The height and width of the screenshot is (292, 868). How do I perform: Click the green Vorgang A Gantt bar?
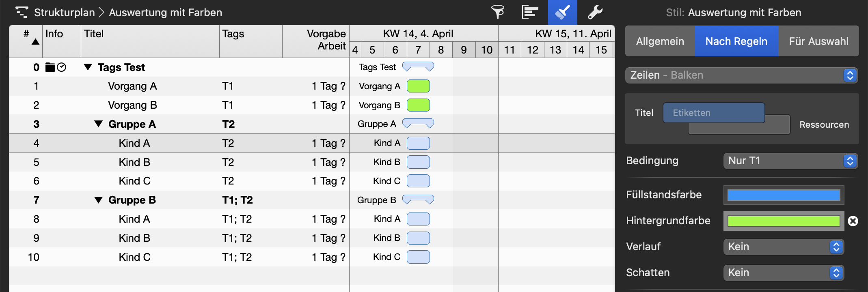click(418, 86)
